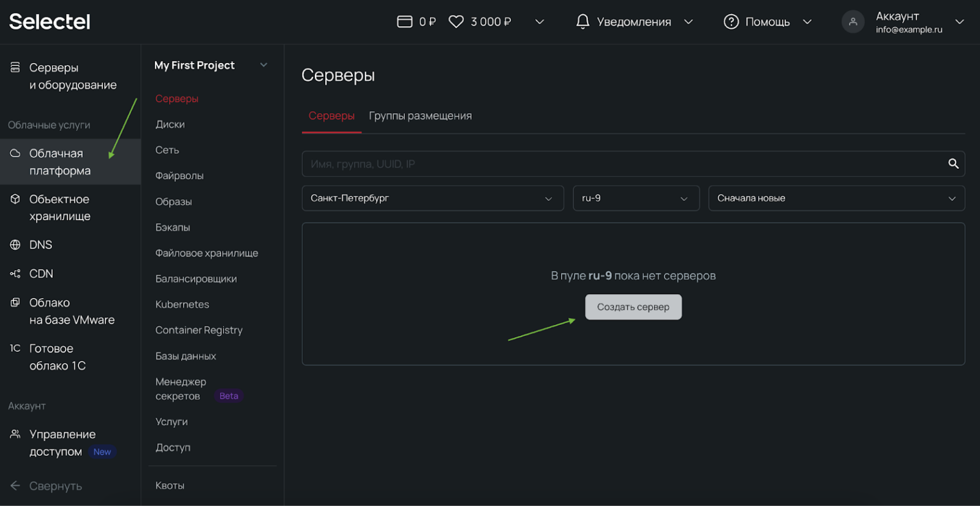Open the Санкт-Петербург region dropdown

pos(432,198)
